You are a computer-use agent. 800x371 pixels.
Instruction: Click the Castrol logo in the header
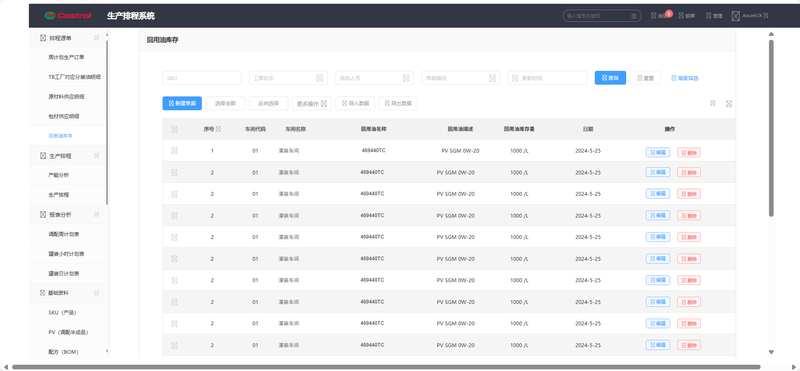click(67, 16)
